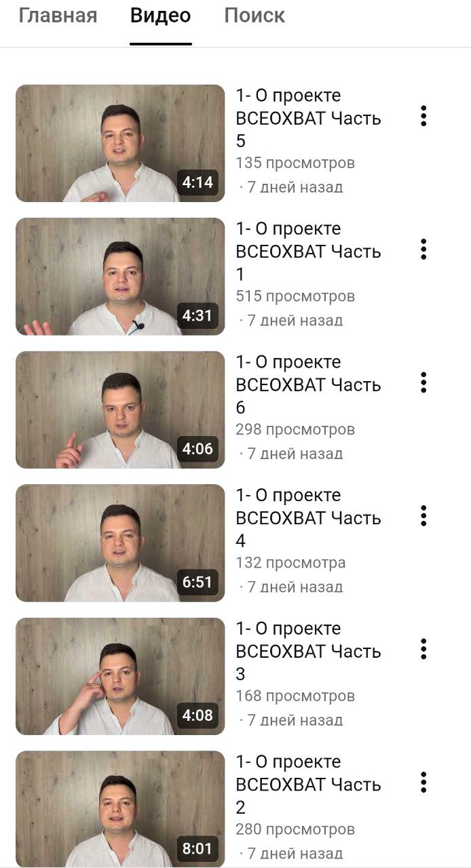Play the 8:01 video thumbnail

(120, 809)
